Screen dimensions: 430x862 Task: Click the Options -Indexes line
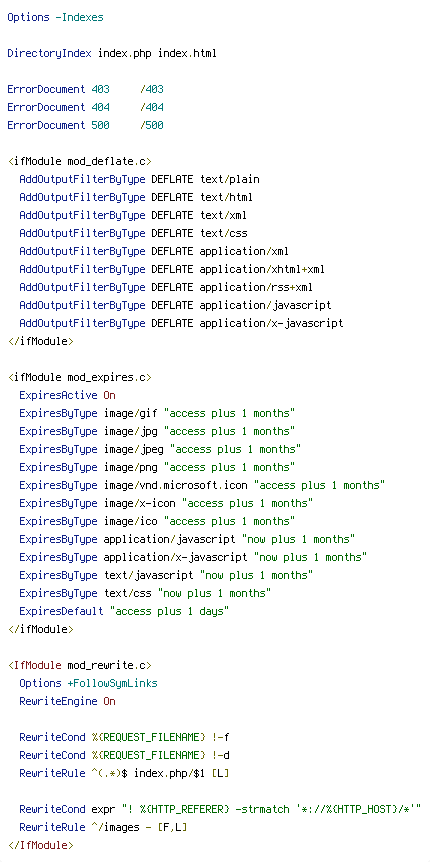55,17
